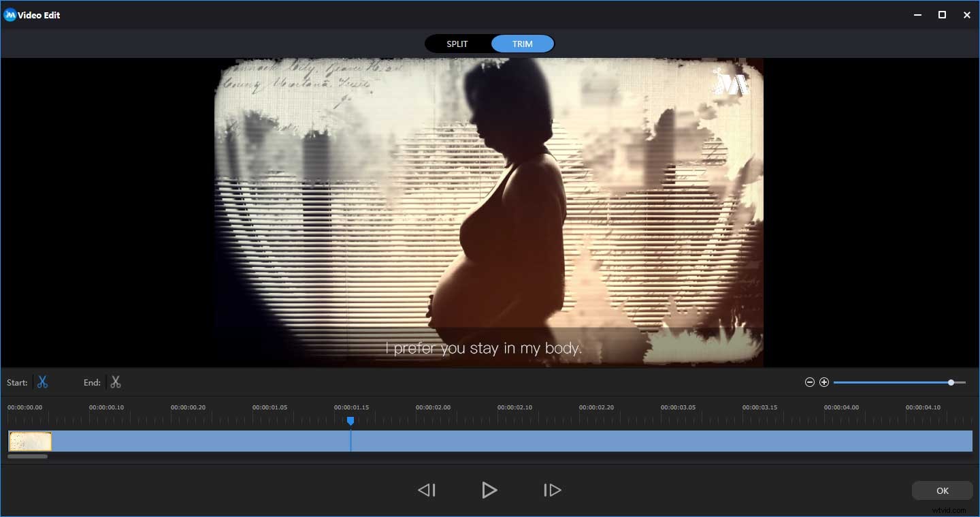Click the gray scrollbar below the clip thumbnail
980x517 pixels.
(x=27, y=456)
